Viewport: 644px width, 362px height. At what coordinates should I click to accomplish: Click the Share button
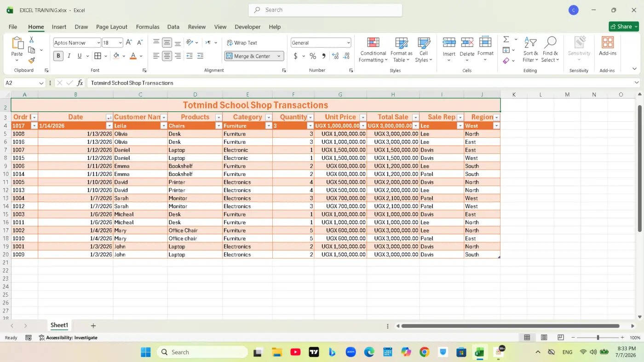(624, 27)
